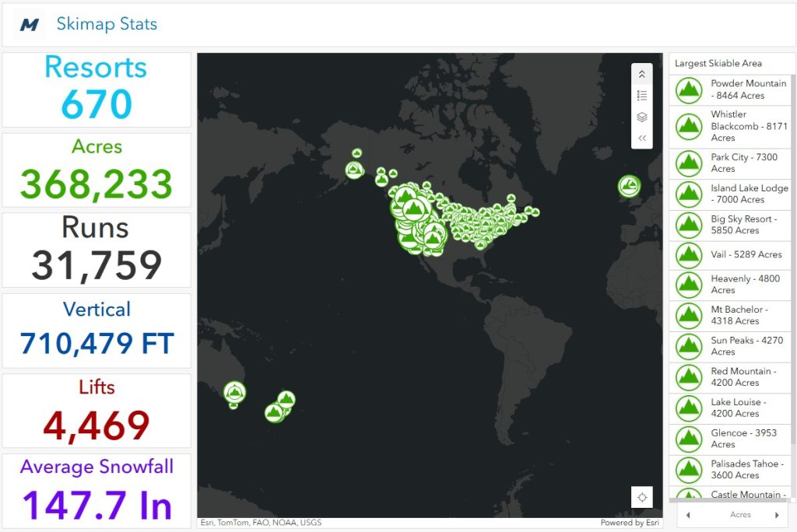This screenshot has height=532, width=797.
Task: Open the map Layers panel icon
Action: [x=641, y=117]
